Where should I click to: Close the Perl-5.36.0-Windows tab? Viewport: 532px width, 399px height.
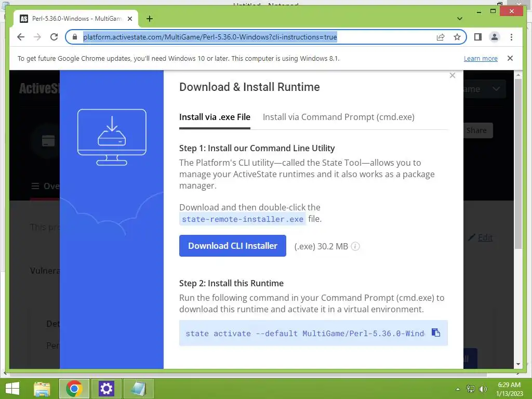129,19
